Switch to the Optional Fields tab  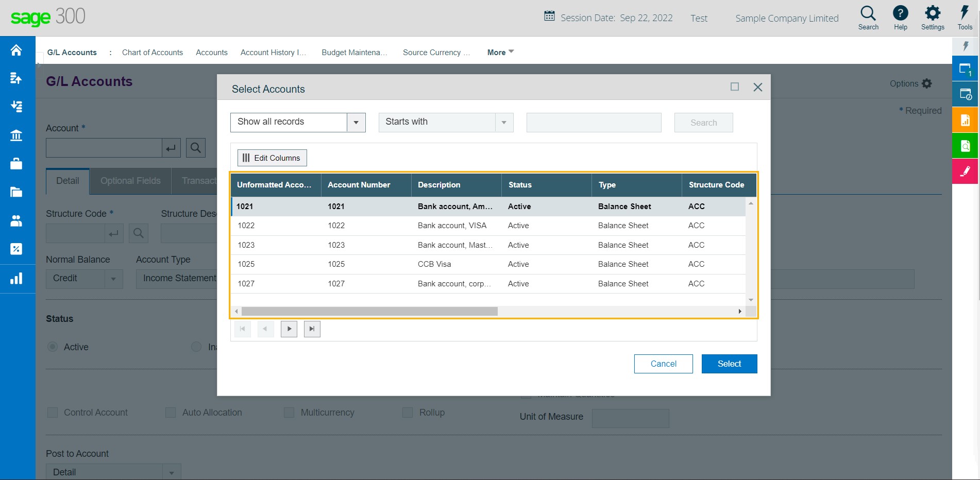(130, 181)
